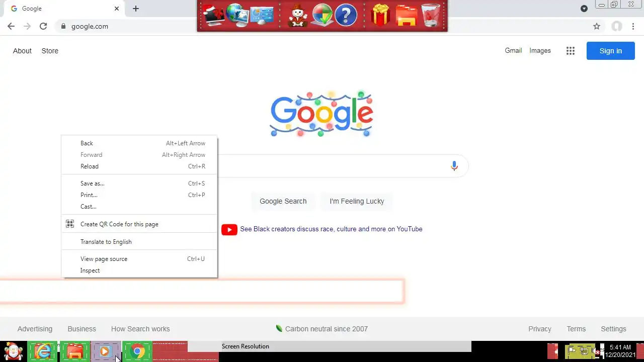644x362 pixels.
Task: Select Create QR Code for this page
Action: point(139,224)
